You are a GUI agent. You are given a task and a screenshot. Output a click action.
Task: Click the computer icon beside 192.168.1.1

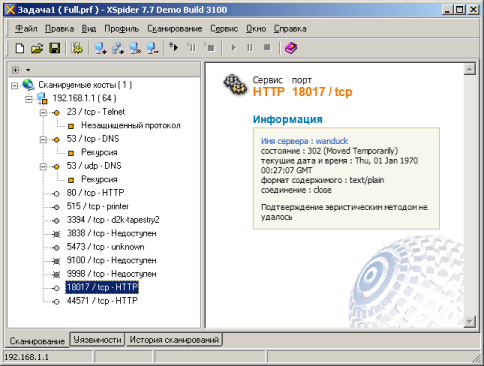42,98
